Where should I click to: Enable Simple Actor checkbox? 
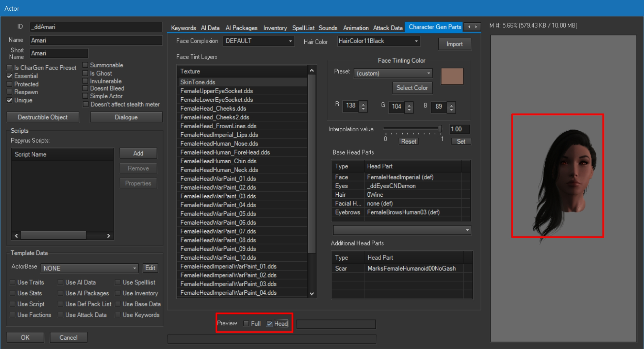click(x=86, y=96)
